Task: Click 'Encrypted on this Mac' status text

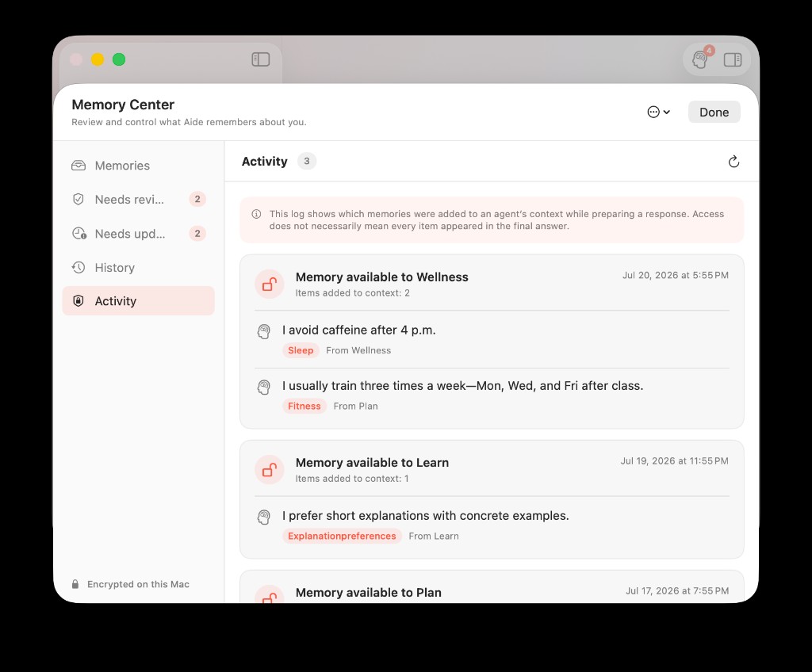Action: tap(138, 585)
